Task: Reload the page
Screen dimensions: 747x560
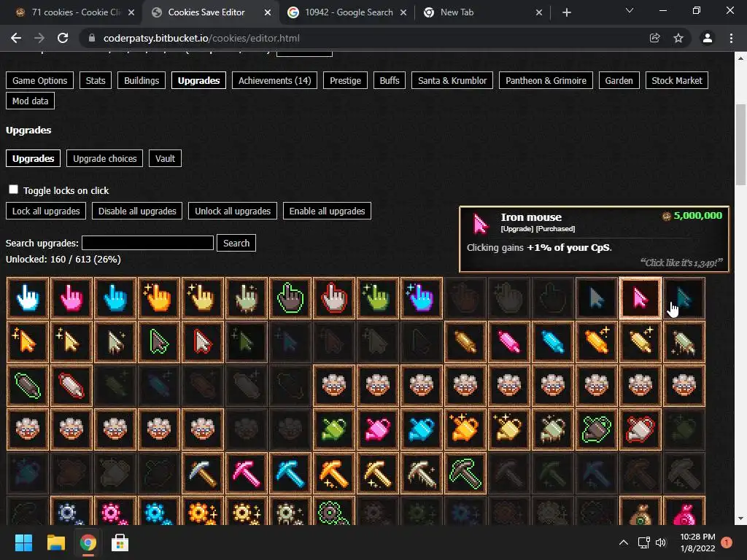Action: coord(63,38)
